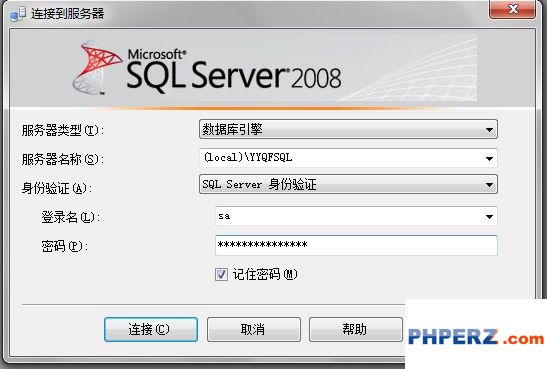
Task: Click the Cancel (取消) button
Action: pyautogui.click(x=254, y=329)
